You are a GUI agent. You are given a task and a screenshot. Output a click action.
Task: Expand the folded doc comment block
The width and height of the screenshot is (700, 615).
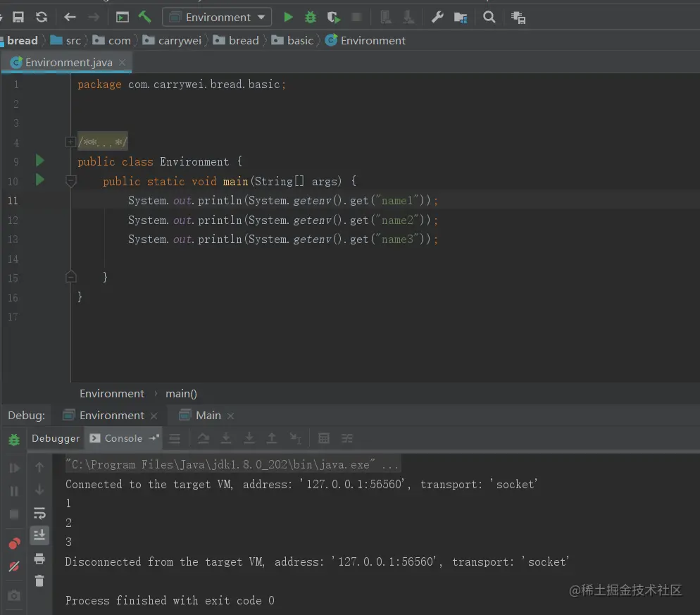tap(70, 142)
